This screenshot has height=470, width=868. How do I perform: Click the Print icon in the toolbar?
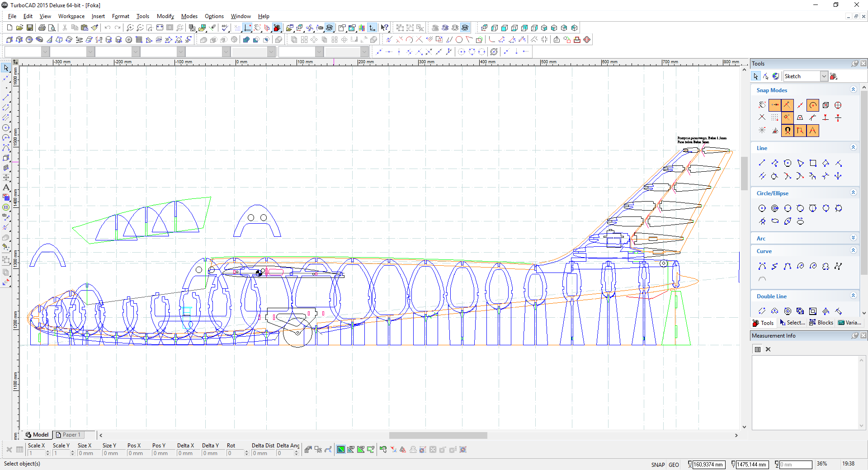pyautogui.click(x=42, y=28)
